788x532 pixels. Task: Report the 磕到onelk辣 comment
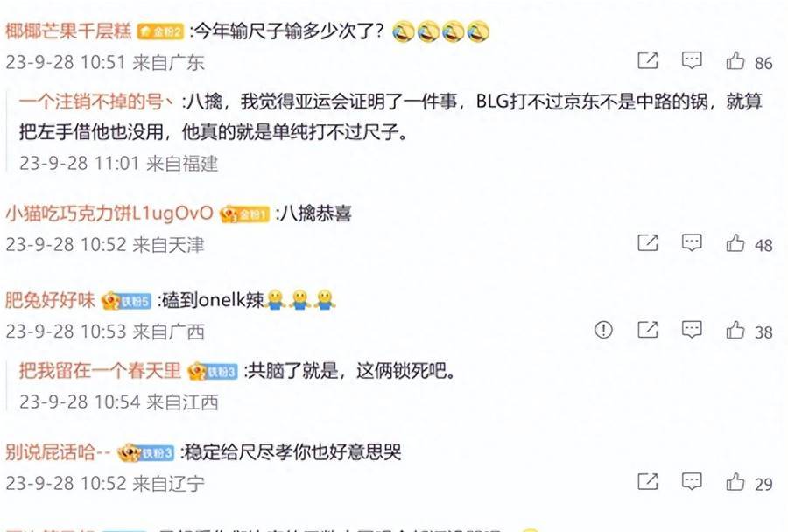603,330
